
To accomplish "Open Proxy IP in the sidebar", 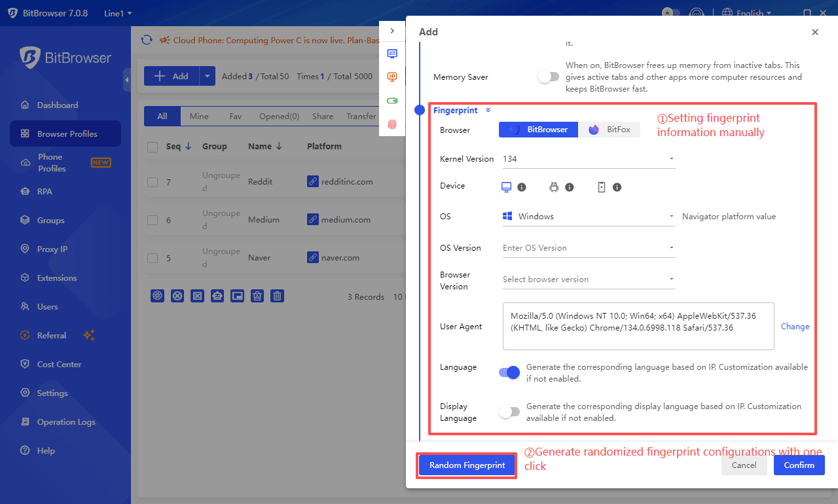I will 52,249.
